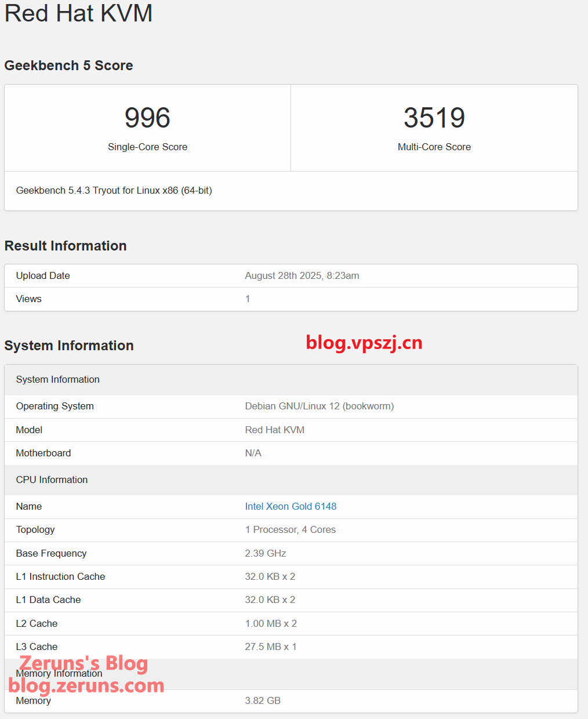The image size is (588, 719).
Task: Click the CPU Information section header
Action: click(x=291, y=480)
